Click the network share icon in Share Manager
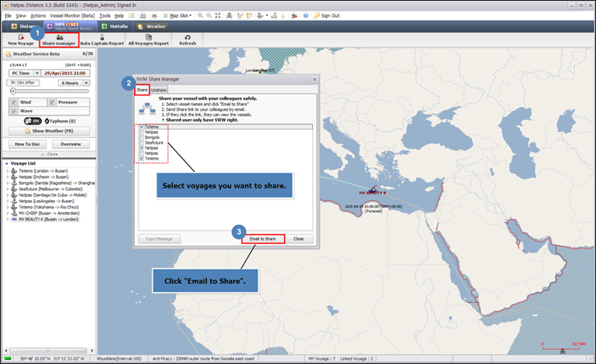 [147, 109]
